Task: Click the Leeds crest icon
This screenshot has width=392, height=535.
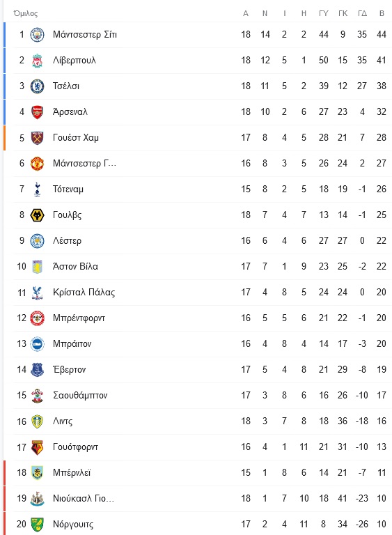Action: [x=37, y=421]
